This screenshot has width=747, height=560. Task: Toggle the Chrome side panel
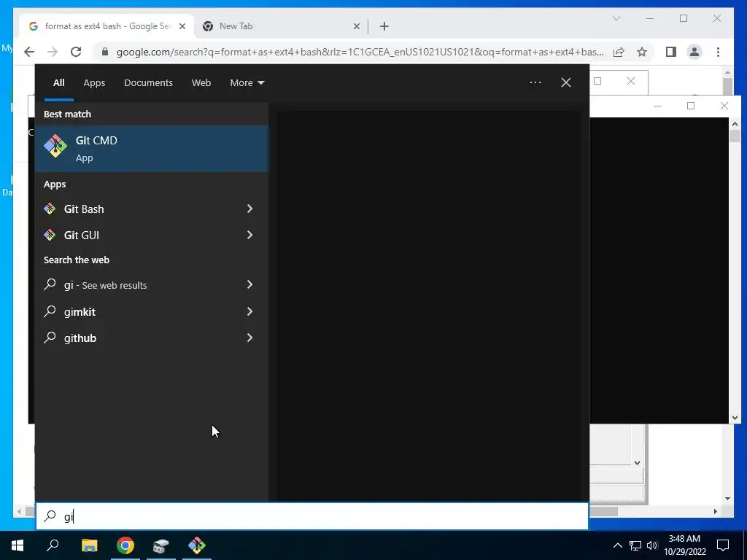[x=671, y=52]
